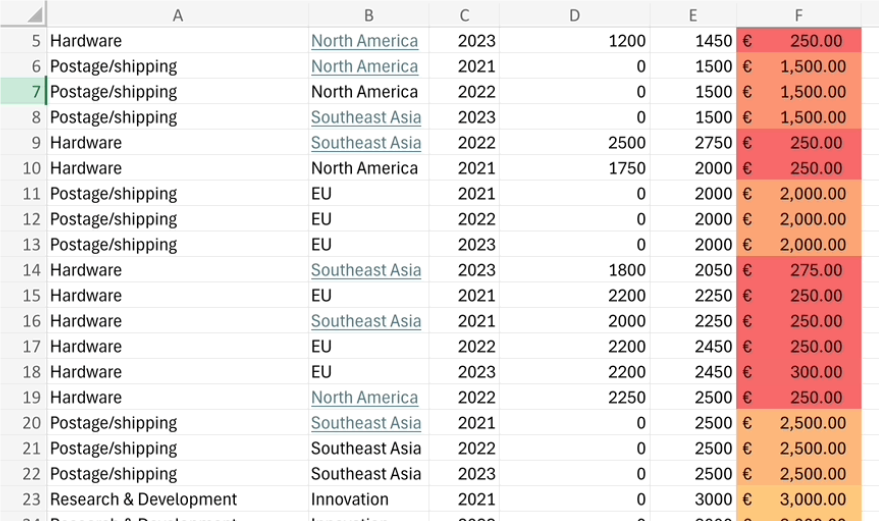Select row 5 header
The image size is (879, 521).
[x=23, y=41]
